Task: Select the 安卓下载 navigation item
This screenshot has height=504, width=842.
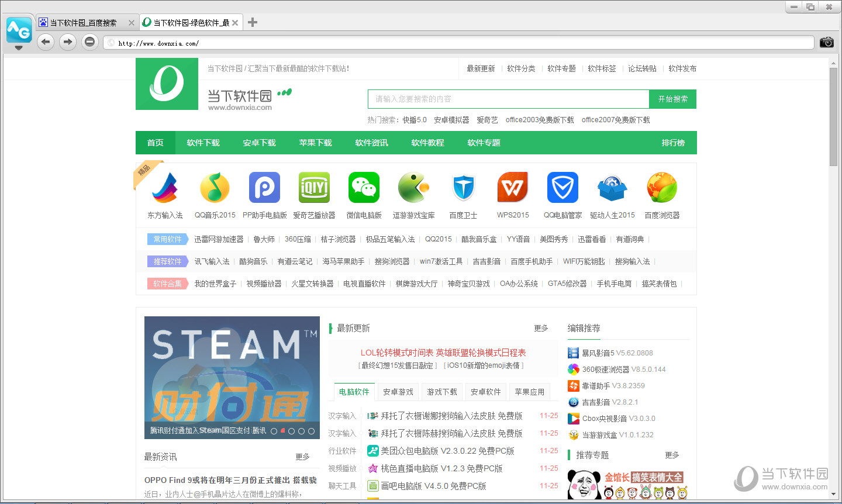Action: click(259, 143)
